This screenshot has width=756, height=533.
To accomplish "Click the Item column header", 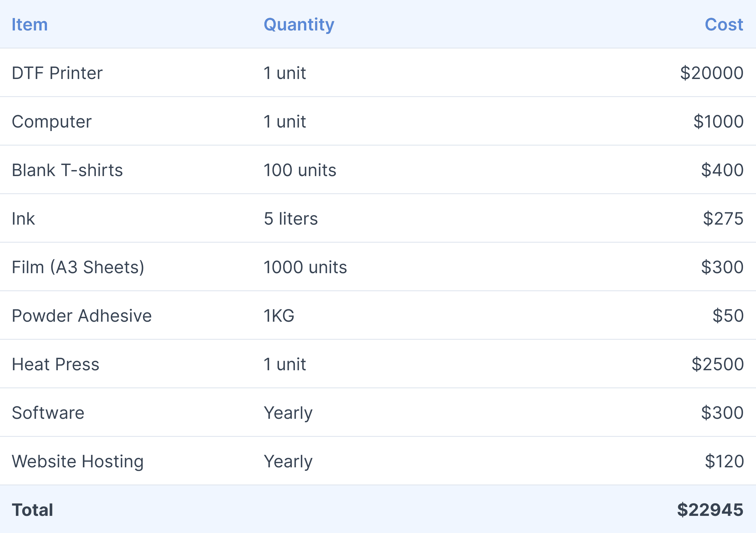I will point(30,25).
